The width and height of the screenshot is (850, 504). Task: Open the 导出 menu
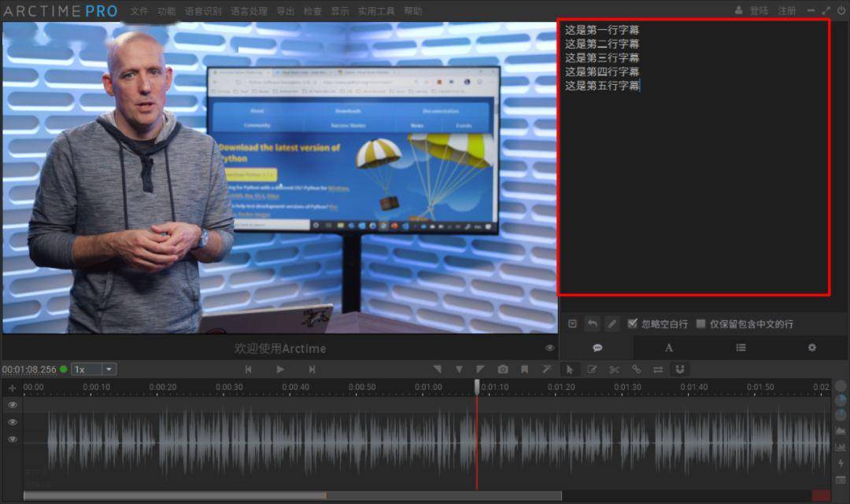tap(286, 11)
